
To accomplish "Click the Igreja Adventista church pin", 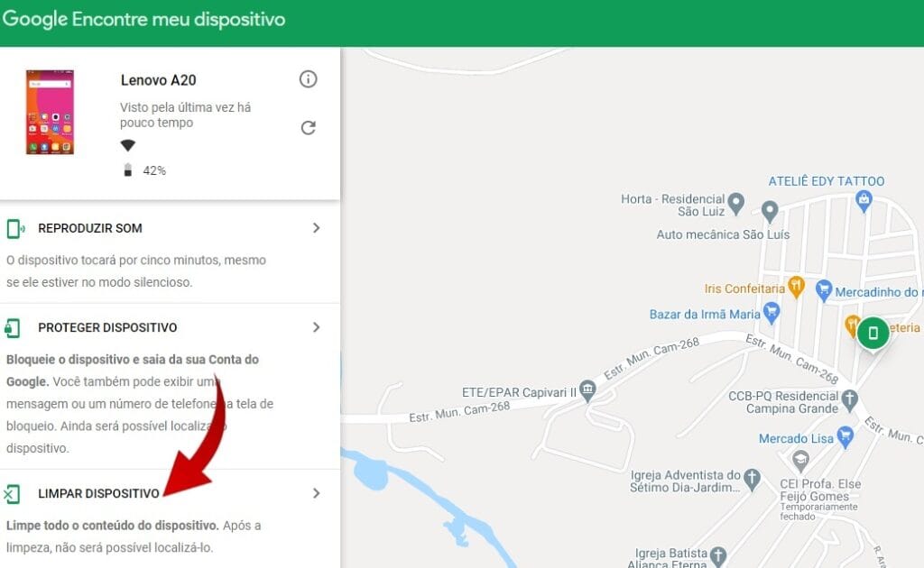I will tap(752, 479).
